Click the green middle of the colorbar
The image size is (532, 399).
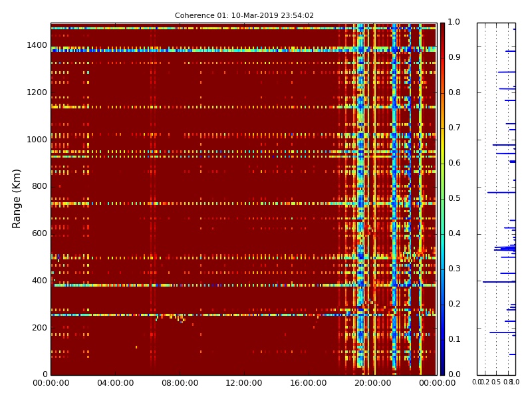click(x=442, y=199)
